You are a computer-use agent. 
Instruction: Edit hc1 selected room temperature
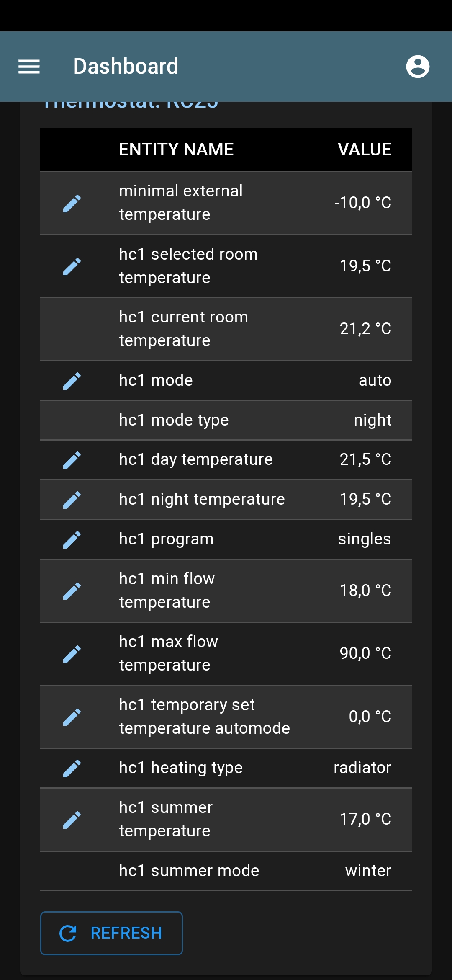(72, 266)
